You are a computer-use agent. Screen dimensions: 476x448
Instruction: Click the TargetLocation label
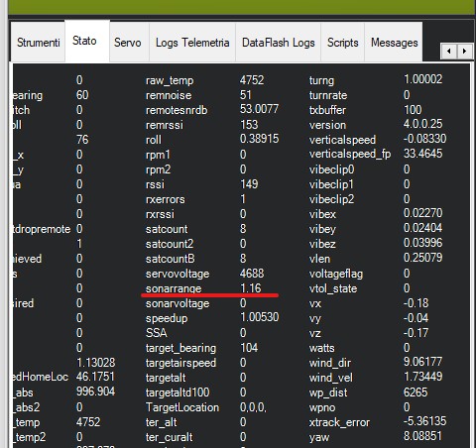click(182, 407)
